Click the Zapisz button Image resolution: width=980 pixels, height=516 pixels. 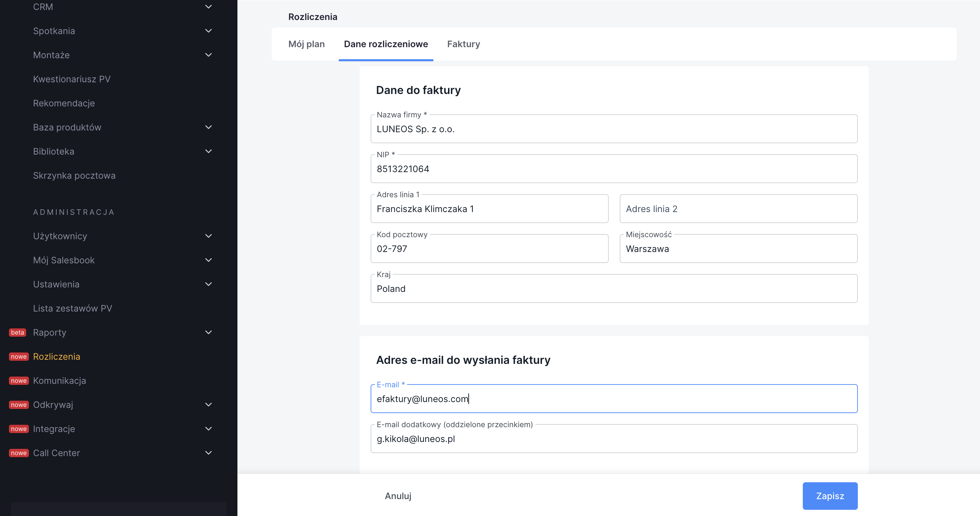click(830, 496)
